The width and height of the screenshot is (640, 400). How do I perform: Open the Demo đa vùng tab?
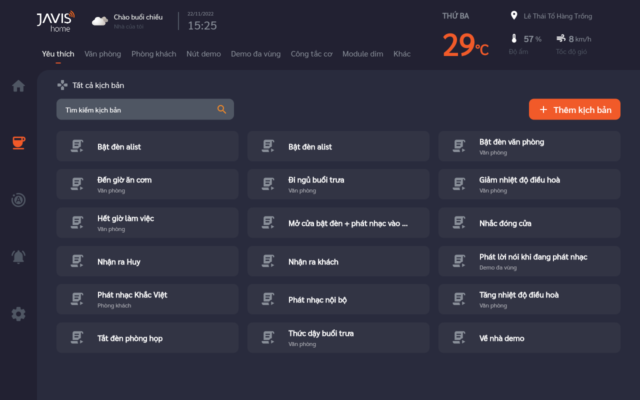coord(257,53)
